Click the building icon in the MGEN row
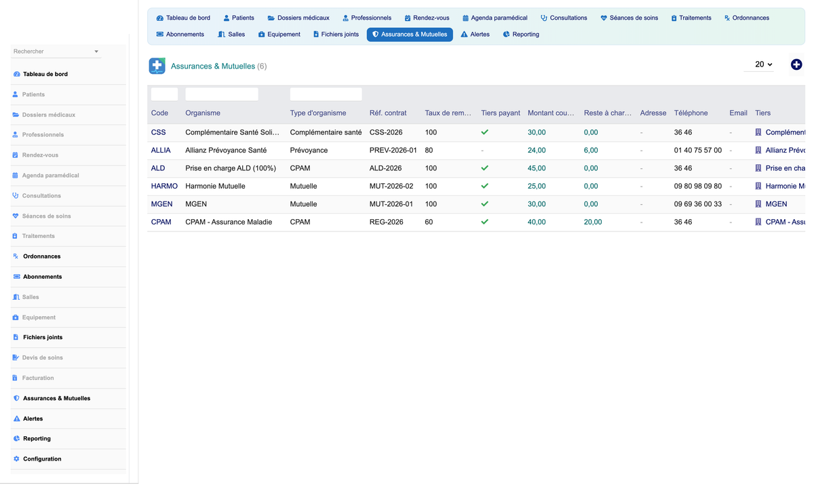The width and height of the screenshot is (814, 504). pyautogui.click(x=758, y=203)
